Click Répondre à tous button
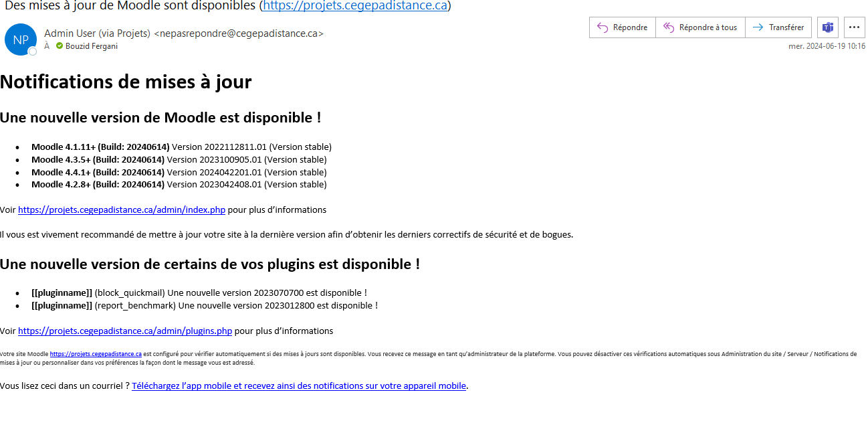The height and width of the screenshot is (431, 868). pos(700,27)
